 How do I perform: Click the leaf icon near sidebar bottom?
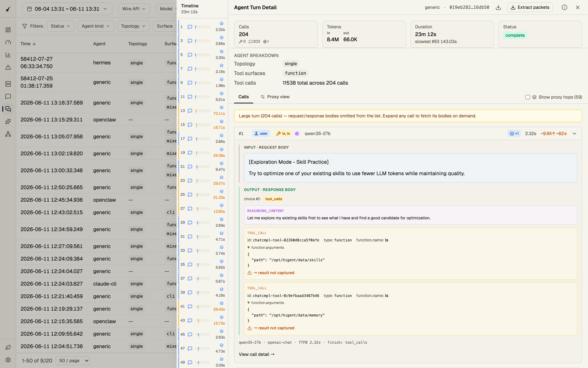pos(8,347)
